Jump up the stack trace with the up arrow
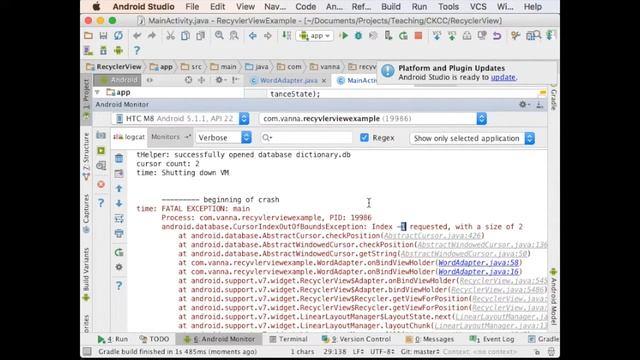 tap(119, 188)
